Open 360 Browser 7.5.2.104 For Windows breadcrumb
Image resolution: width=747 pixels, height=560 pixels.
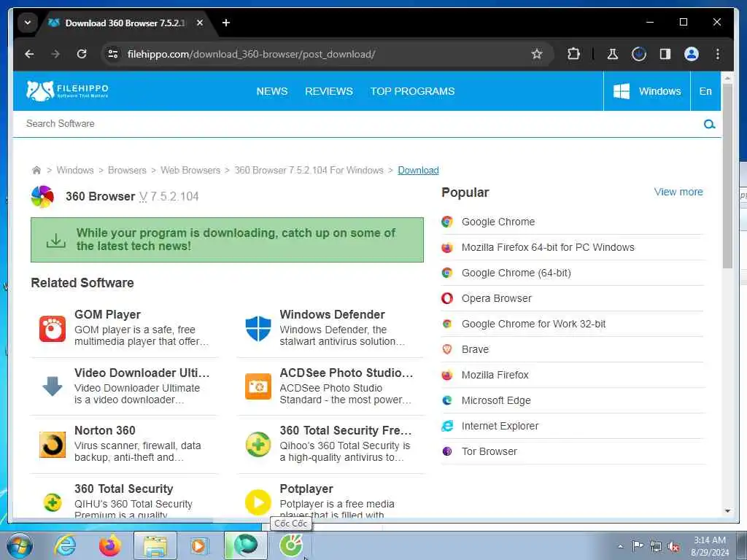point(309,171)
